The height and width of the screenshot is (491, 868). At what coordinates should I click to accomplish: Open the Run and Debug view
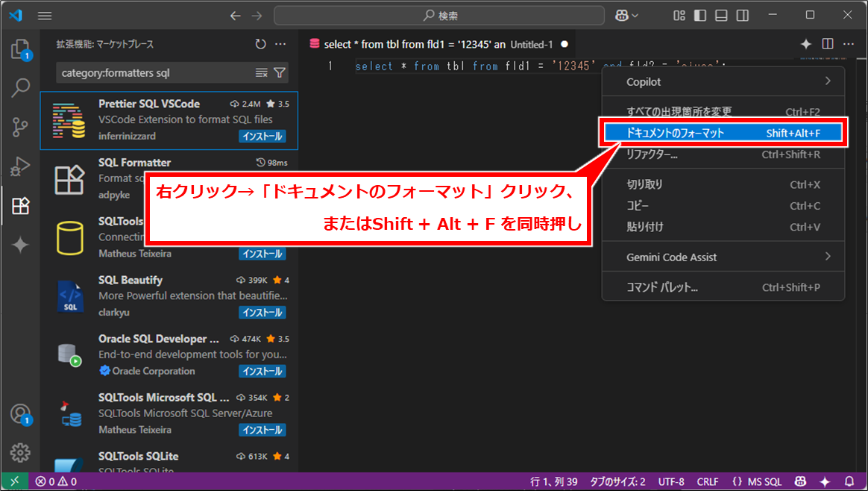click(x=20, y=166)
